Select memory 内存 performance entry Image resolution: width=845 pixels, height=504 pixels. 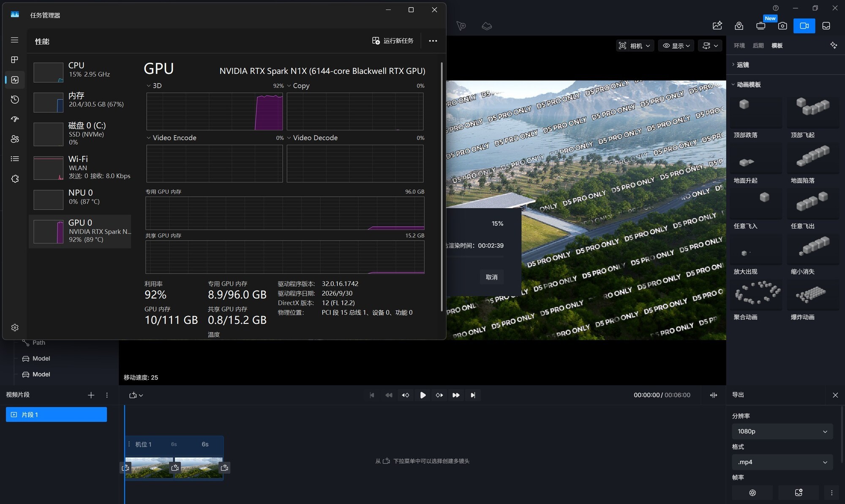(x=80, y=102)
